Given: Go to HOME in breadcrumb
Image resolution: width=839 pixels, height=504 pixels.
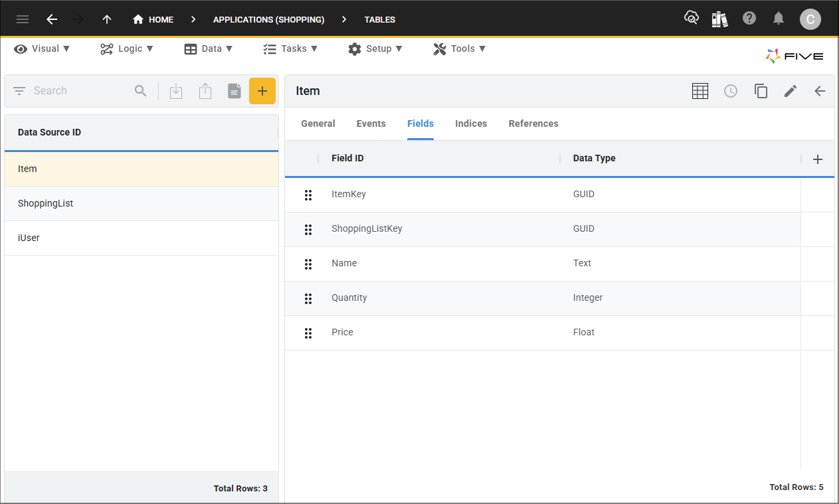Looking at the screenshot, I should coord(153,19).
